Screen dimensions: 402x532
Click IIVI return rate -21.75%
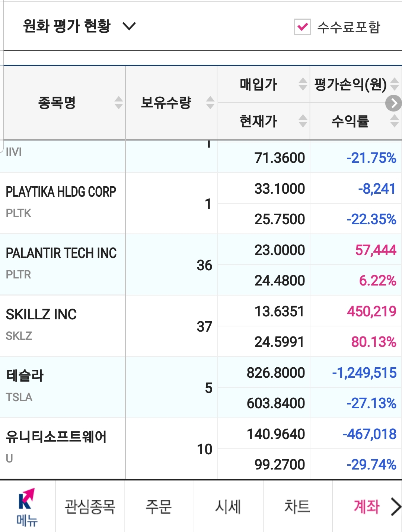click(371, 158)
